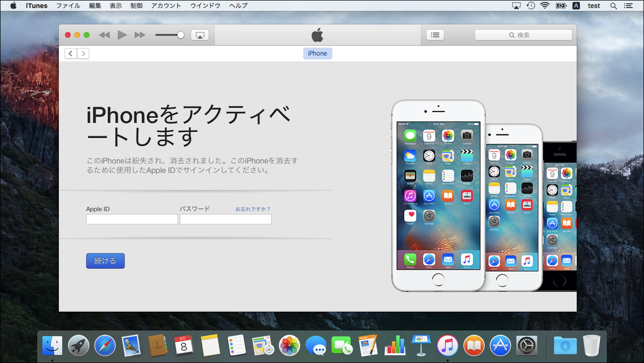Open the Apple menu

(x=13, y=6)
